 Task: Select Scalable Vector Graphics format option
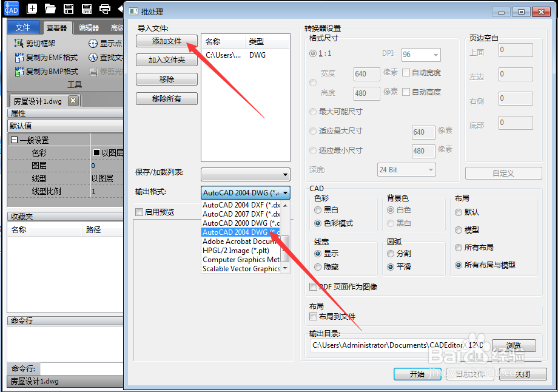tap(241, 269)
